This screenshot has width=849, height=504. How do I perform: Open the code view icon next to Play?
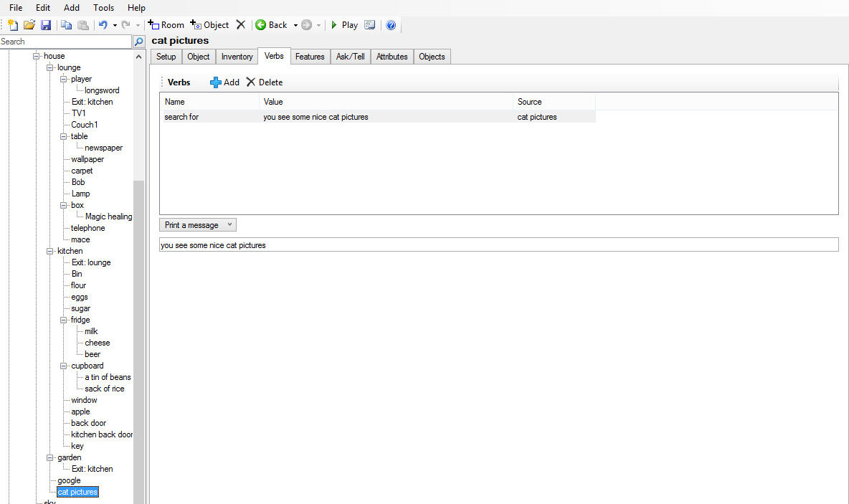370,25
